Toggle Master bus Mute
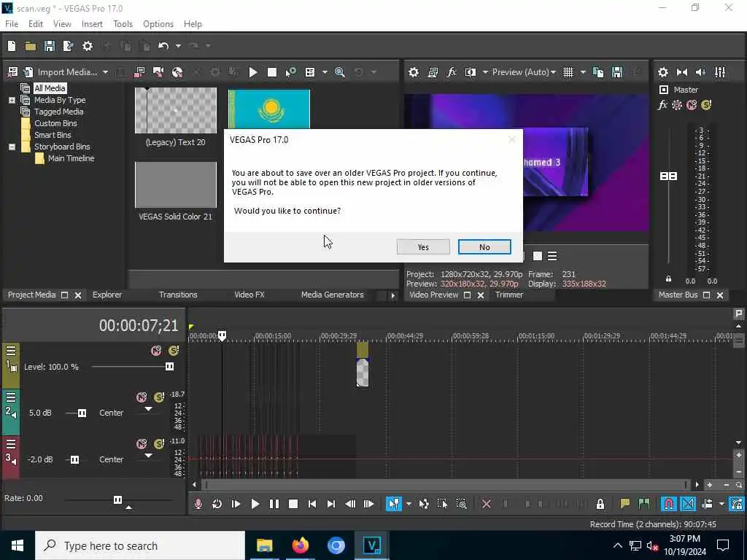Viewport: 747px width, 560px height. pos(692,105)
